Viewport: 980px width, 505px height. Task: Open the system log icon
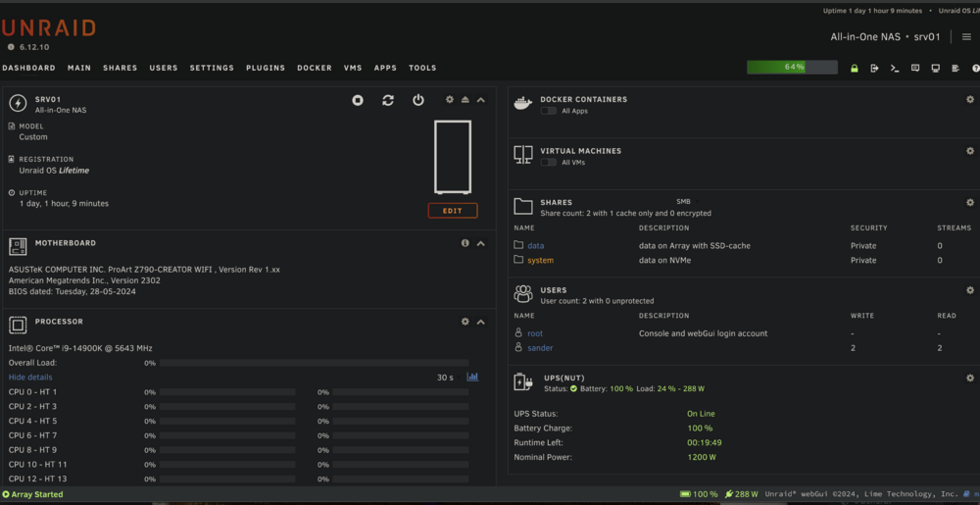click(x=955, y=68)
